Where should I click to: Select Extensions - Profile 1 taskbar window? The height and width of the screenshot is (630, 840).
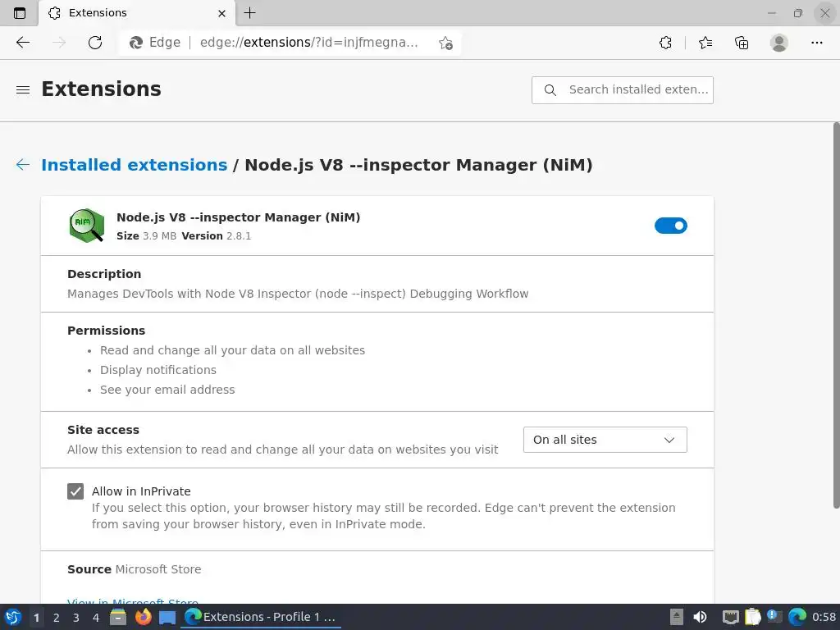(x=261, y=617)
